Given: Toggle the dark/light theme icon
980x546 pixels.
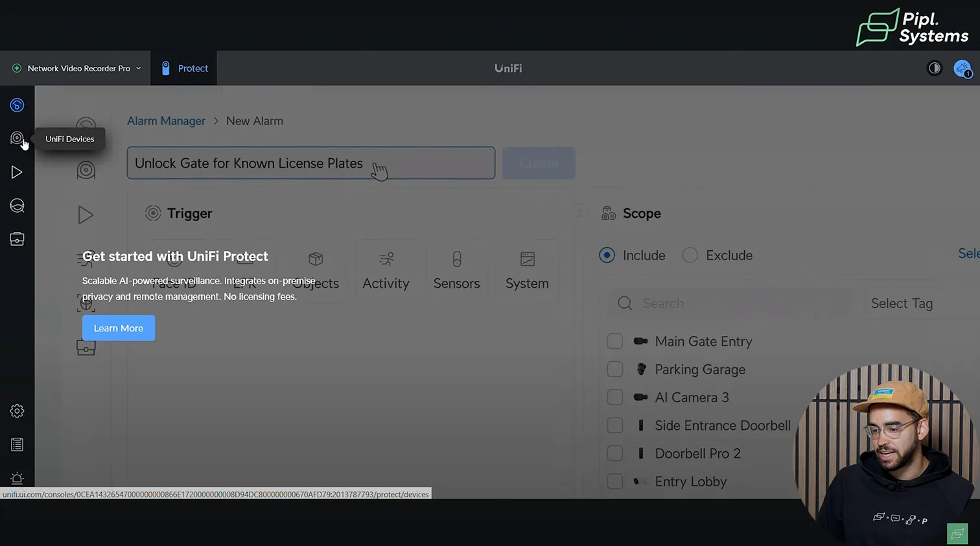Looking at the screenshot, I should pos(934,68).
